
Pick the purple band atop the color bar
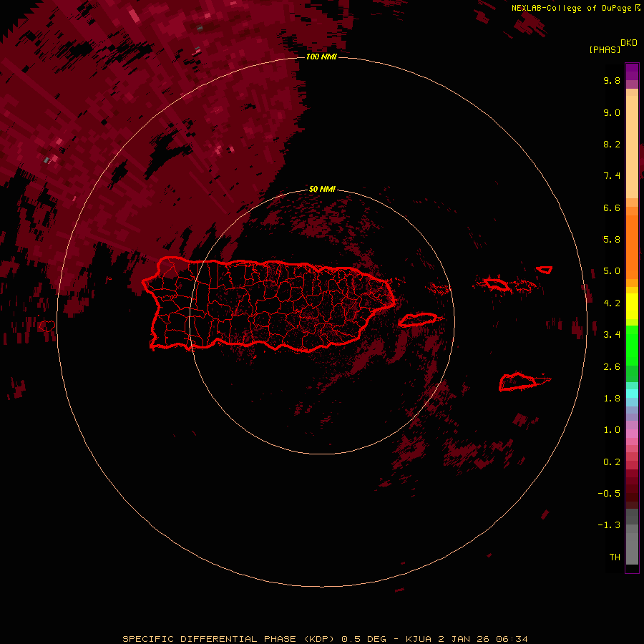[632, 72]
